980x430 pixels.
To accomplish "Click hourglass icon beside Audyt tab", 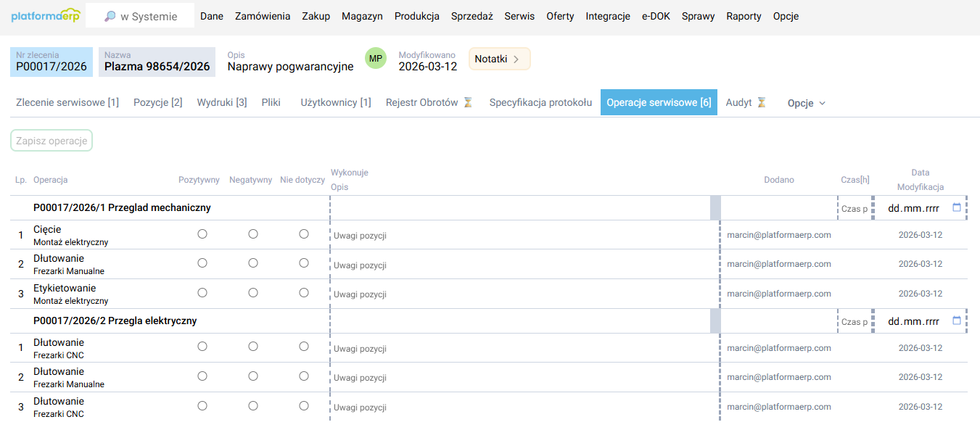I will (761, 103).
